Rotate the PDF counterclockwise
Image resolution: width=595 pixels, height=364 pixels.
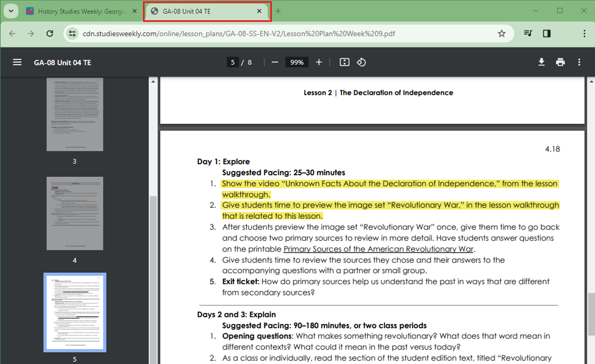pyautogui.click(x=361, y=62)
